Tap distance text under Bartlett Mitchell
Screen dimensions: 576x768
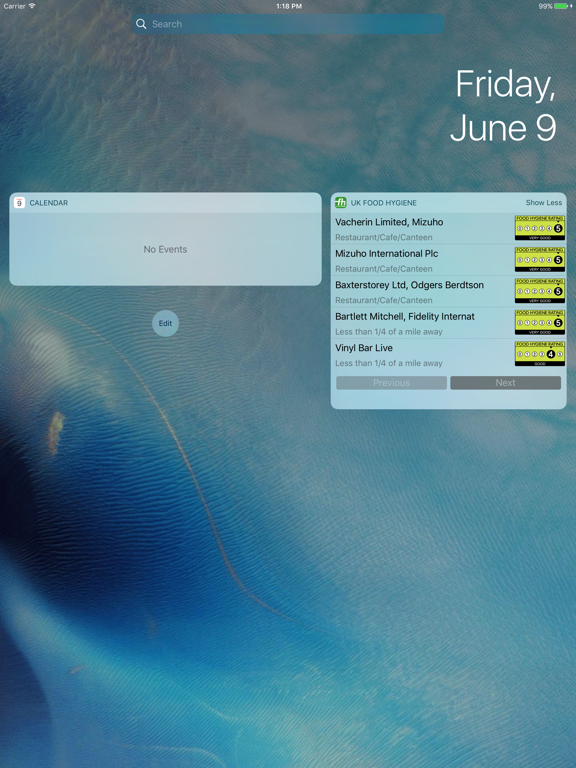click(x=388, y=332)
